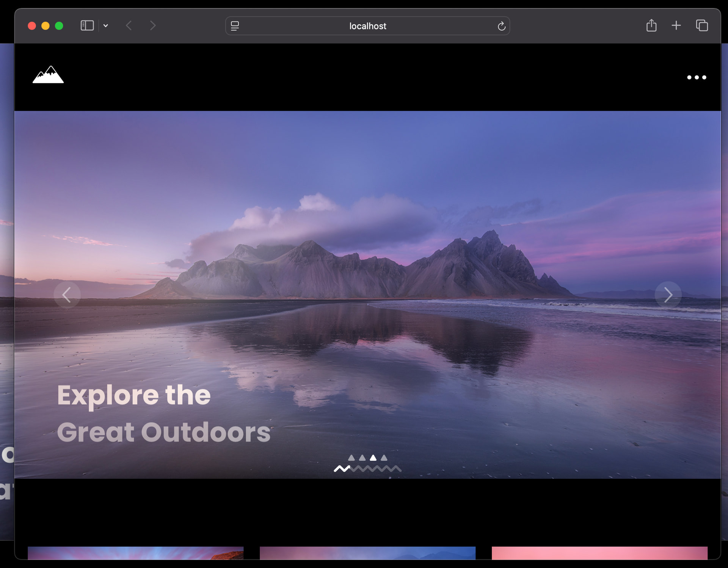
Task: Open the page reader icon in the address bar
Action: click(x=235, y=26)
